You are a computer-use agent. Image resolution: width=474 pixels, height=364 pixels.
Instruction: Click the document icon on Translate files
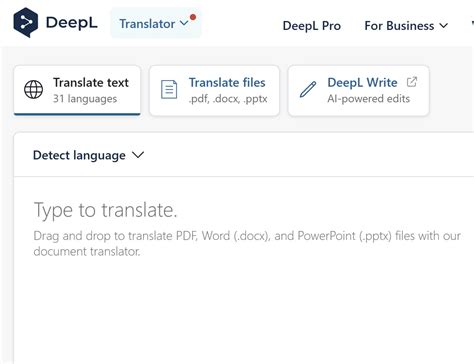click(169, 89)
